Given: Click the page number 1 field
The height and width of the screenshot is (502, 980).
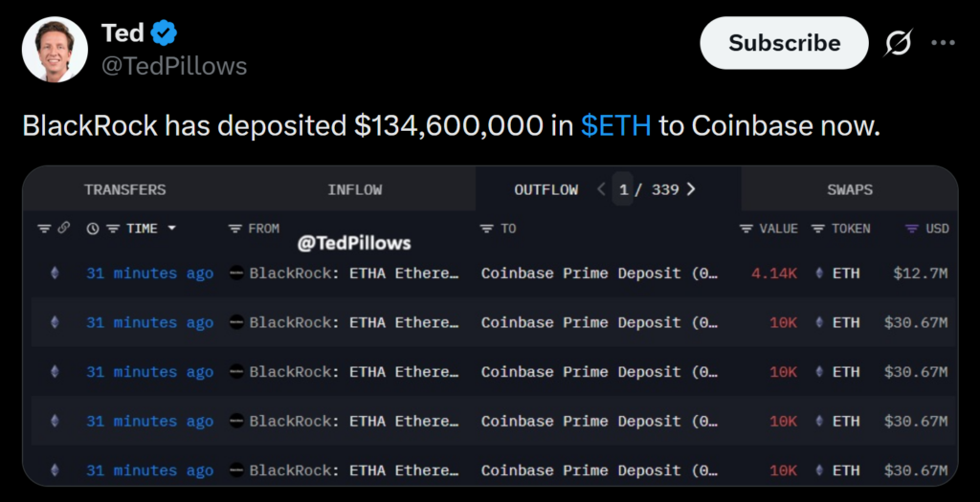Looking at the screenshot, I should [x=624, y=189].
